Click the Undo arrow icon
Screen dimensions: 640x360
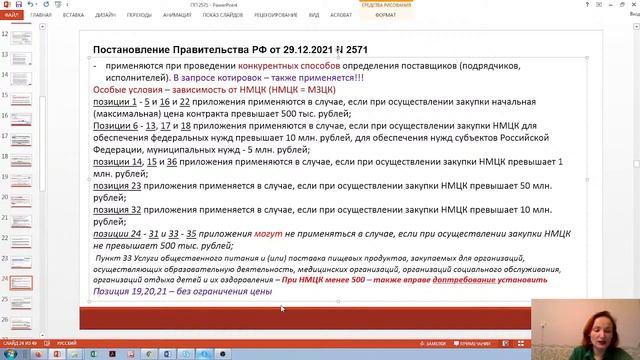click(x=30, y=4)
